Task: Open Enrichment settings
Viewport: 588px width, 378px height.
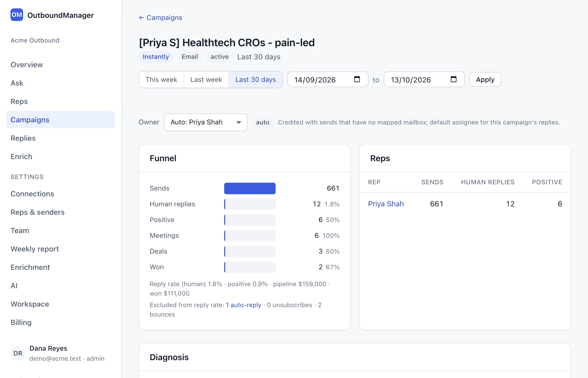Action: pos(61,267)
